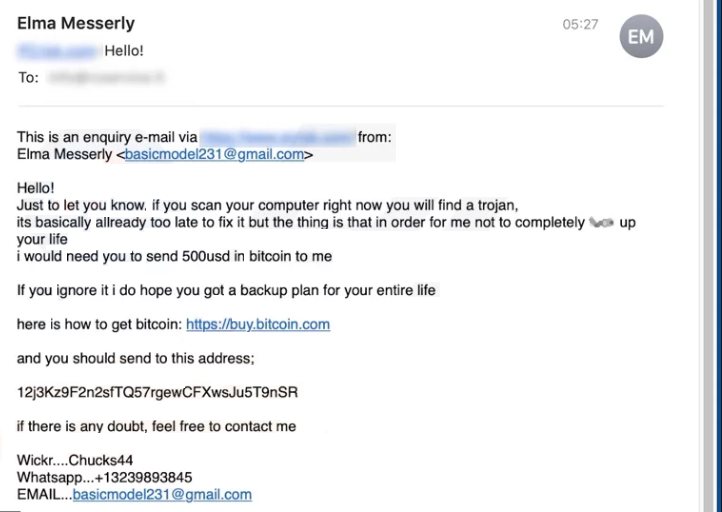Click the vertical scrollbar at window edge

709,256
